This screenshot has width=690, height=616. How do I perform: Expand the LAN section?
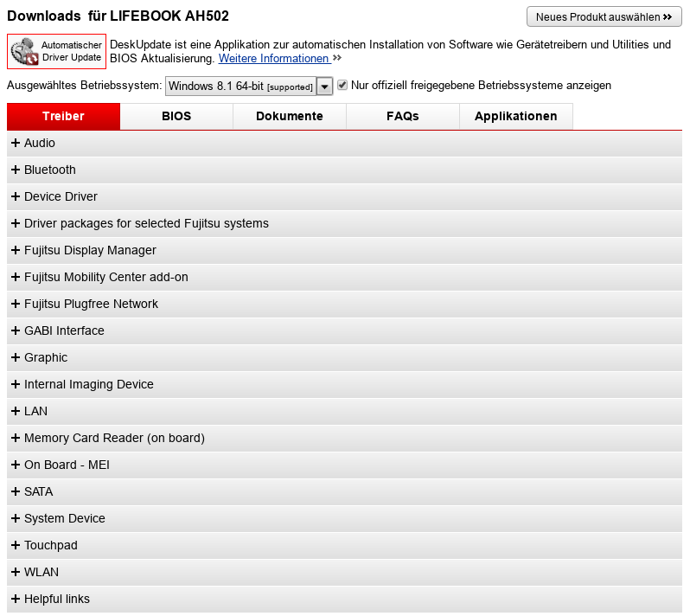click(x=344, y=412)
